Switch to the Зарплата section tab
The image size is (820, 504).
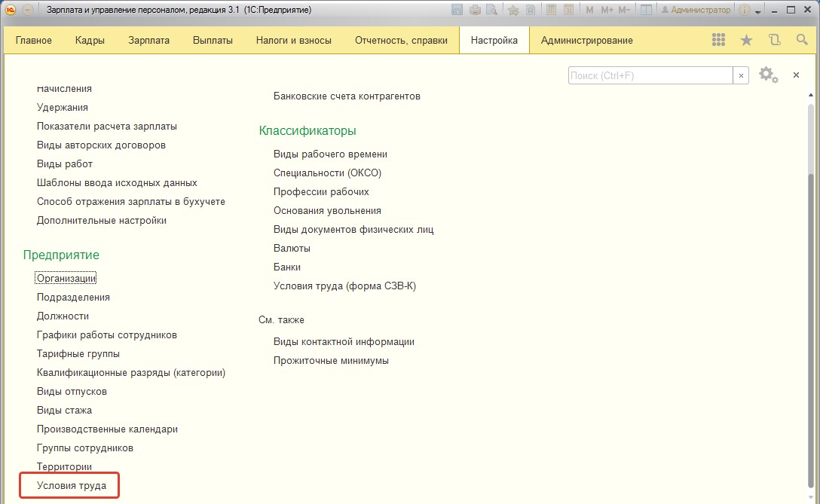coord(148,40)
